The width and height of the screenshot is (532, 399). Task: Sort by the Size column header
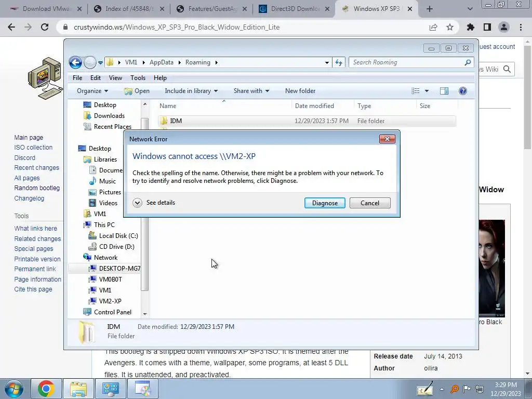pyautogui.click(x=437, y=106)
